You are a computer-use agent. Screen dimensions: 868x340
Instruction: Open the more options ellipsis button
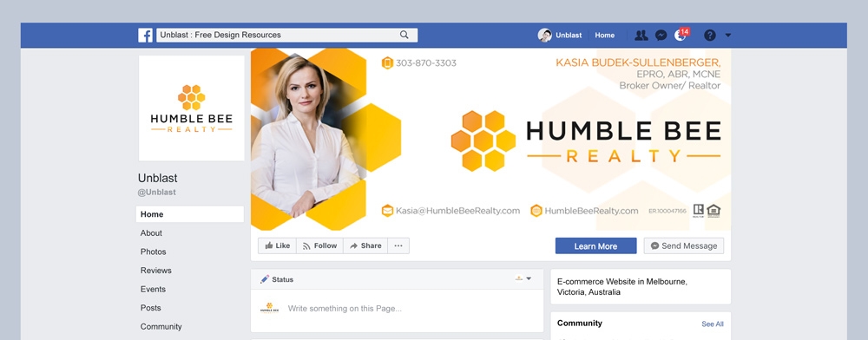(398, 246)
